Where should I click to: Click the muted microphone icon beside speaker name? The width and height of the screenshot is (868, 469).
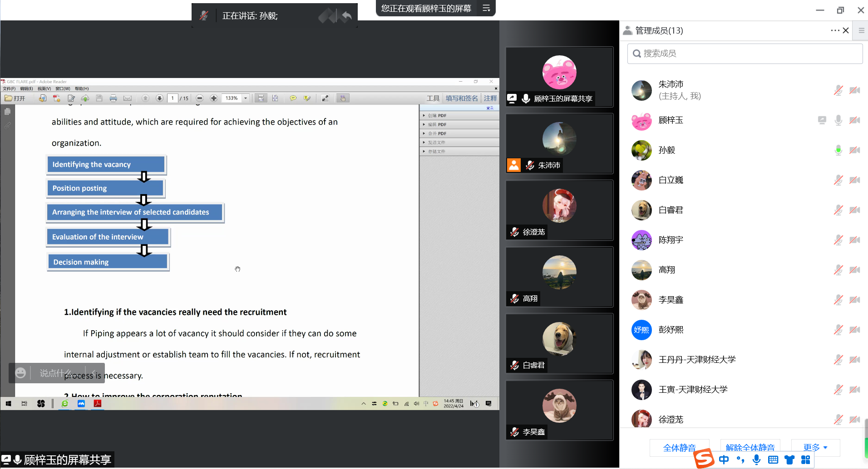(x=204, y=15)
